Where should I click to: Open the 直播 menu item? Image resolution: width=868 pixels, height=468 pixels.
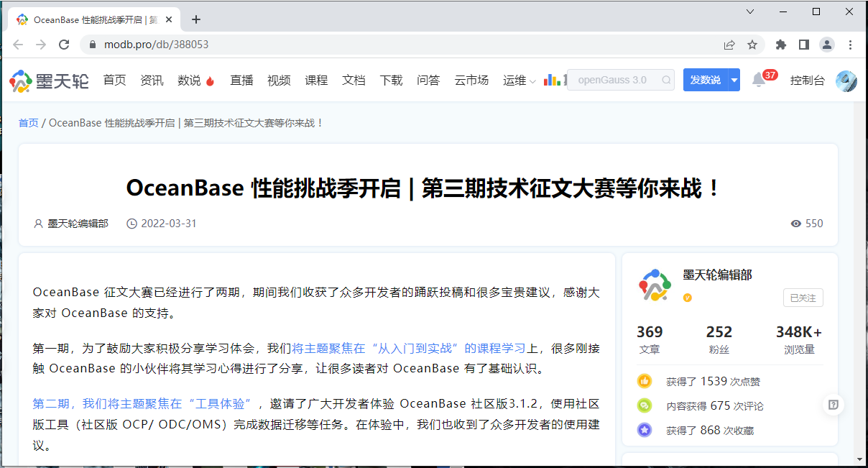(x=241, y=81)
